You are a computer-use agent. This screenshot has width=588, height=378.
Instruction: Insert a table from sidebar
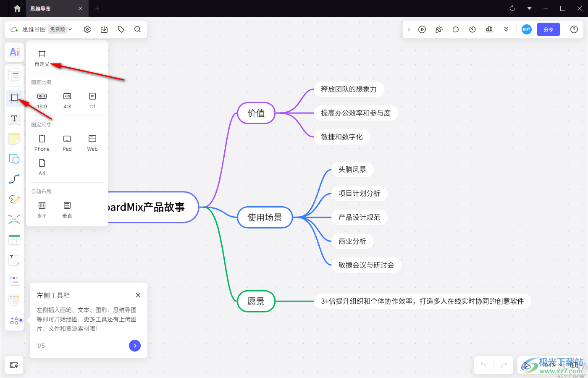pos(14,239)
